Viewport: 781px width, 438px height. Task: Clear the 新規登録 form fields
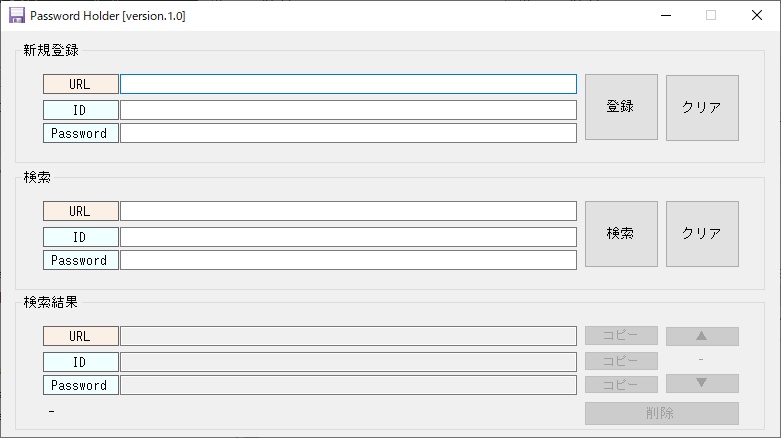[702, 107]
